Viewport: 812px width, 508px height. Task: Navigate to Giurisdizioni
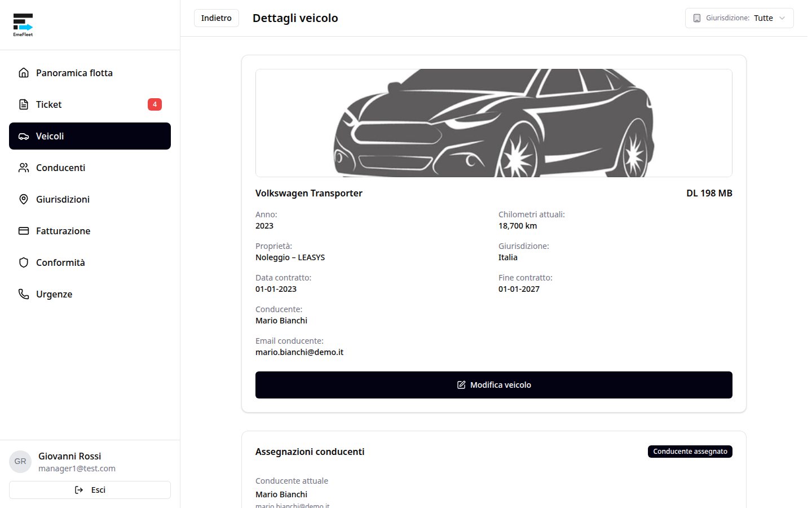click(90, 199)
